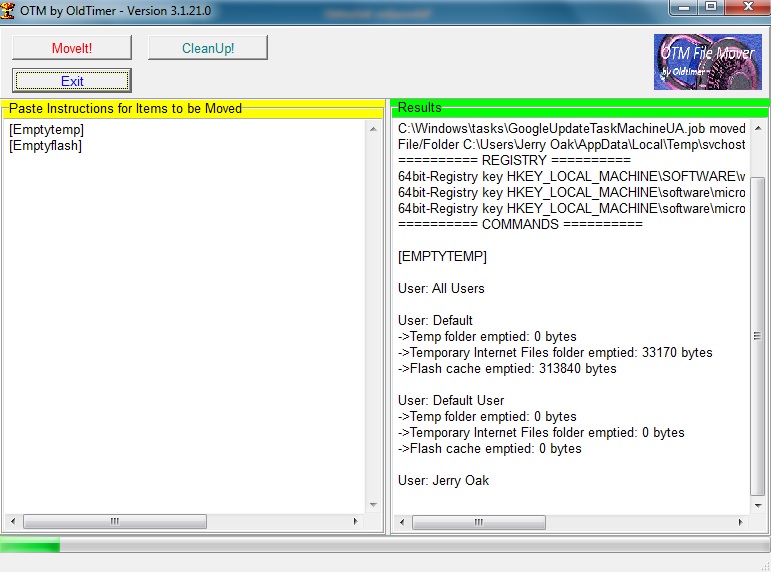The width and height of the screenshot is (771, 572).
Task: Click the [Emptytemp] instruction line
Action: click(46, 130)
